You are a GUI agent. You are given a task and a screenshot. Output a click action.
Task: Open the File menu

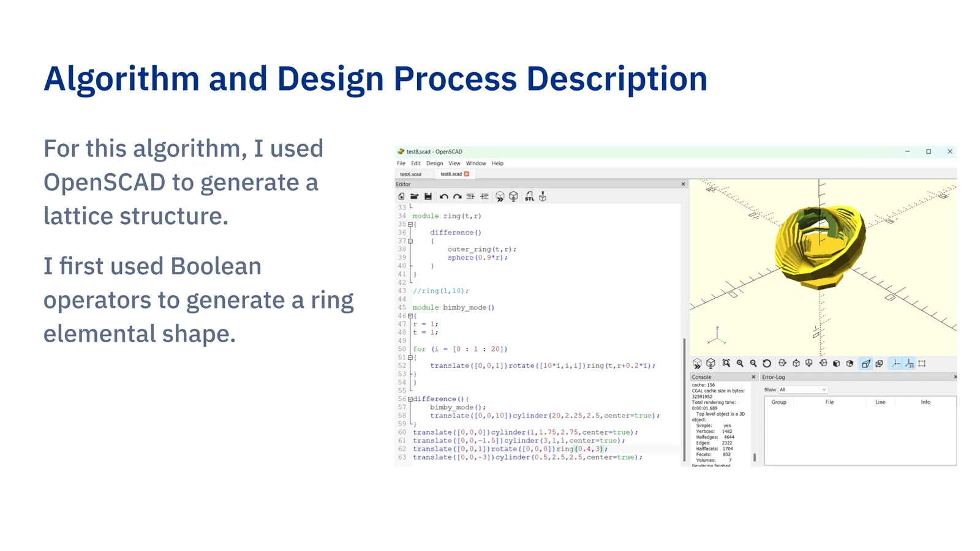coord(401,163)
